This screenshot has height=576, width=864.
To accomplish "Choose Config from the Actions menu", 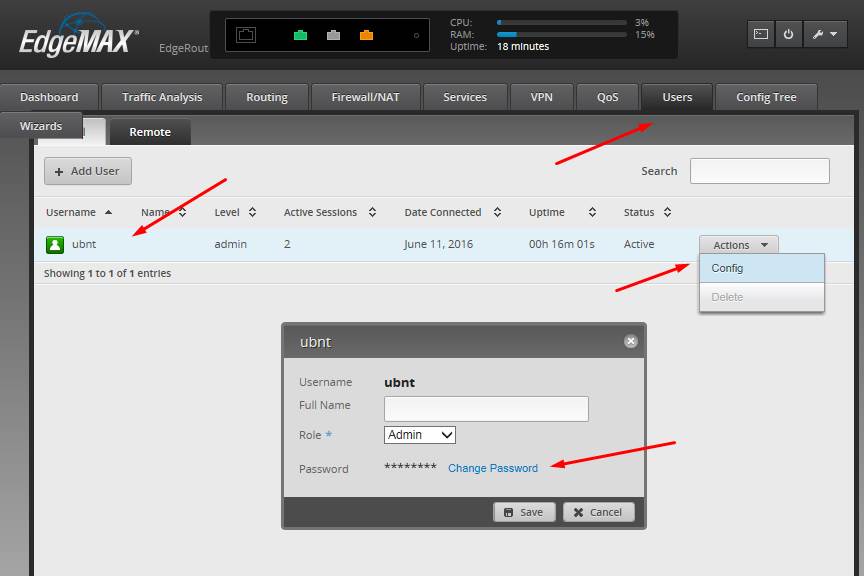I will point(727,268).
